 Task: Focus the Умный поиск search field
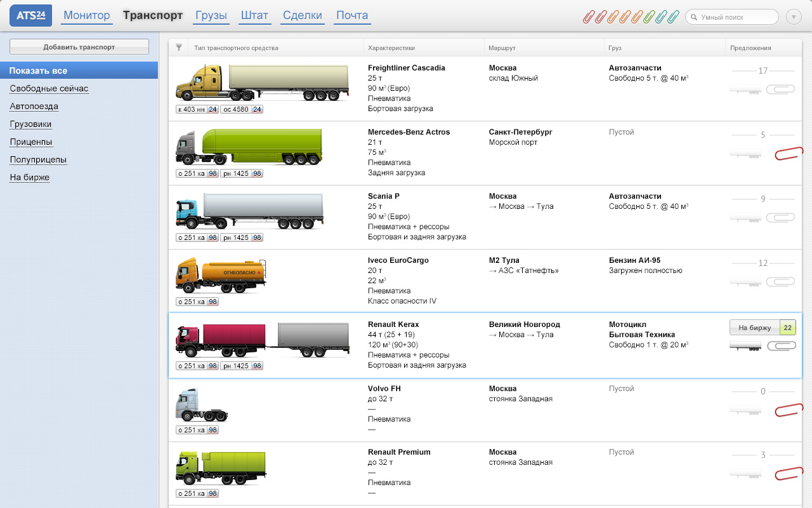[732, 17]
